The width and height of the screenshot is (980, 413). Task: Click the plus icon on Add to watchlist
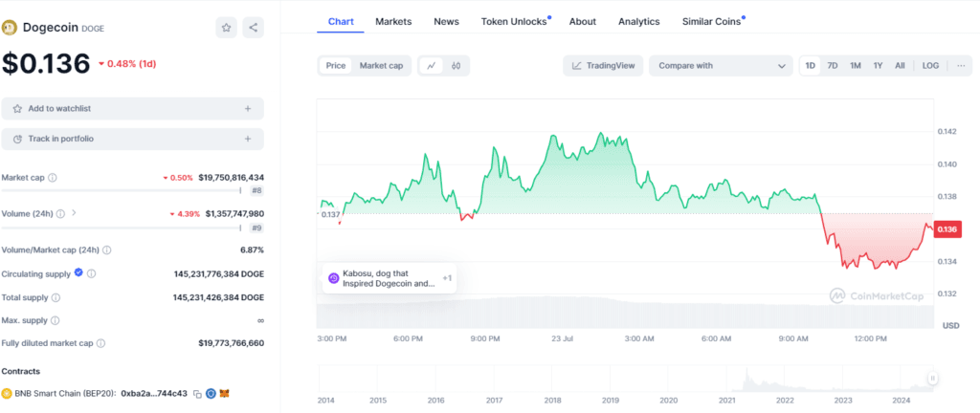pyautogui.click(x=248, y=109)
